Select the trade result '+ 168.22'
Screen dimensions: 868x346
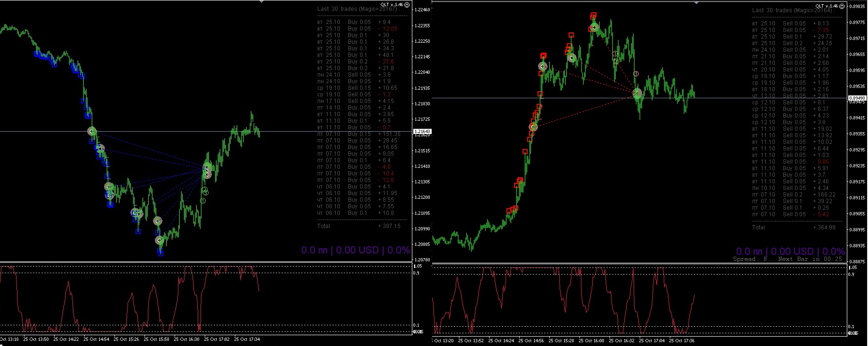[x=824, y=195]
